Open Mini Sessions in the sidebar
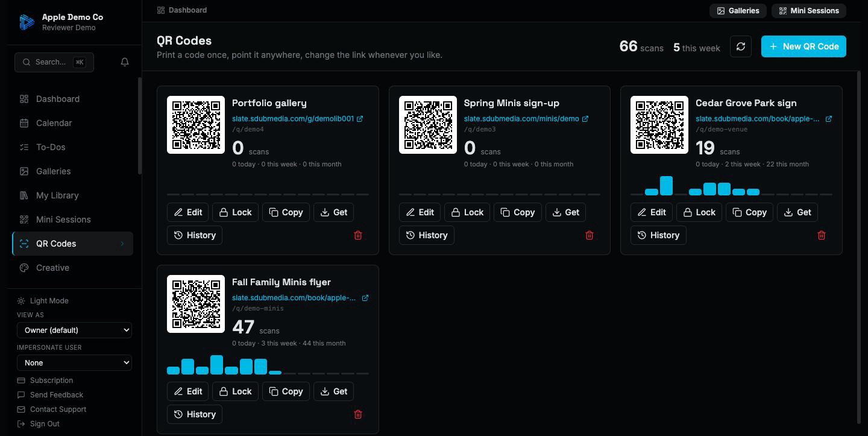 click(72, 220)
